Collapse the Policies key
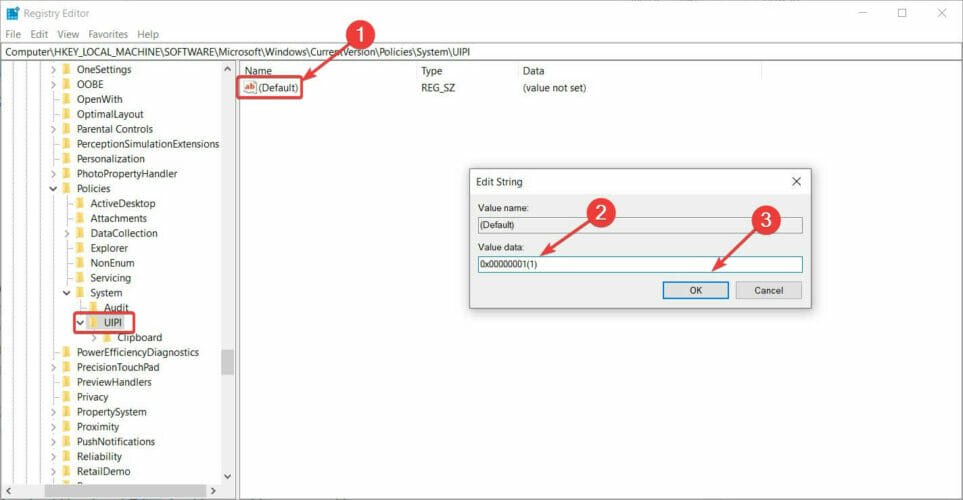The width and height of the screenshot is (963, 500). (53, 189)
